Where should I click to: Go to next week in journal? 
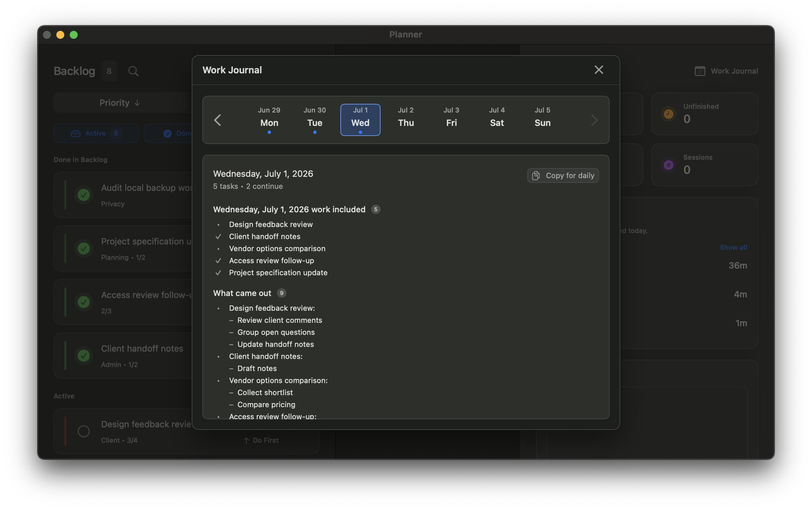pyautogui.click(x=594, y=120)
